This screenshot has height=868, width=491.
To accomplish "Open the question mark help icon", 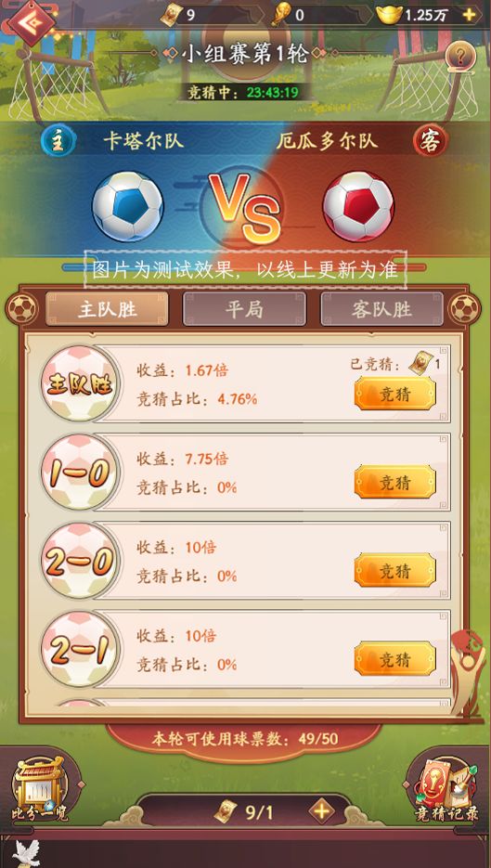I will (460, 57).
